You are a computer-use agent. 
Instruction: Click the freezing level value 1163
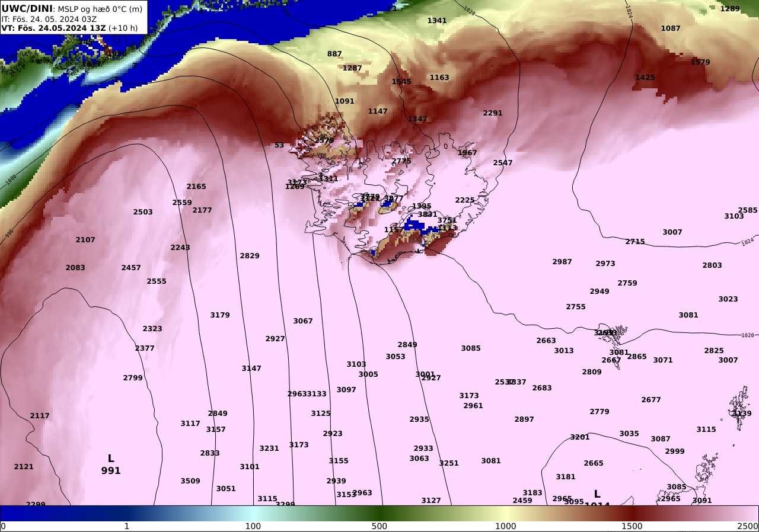tap(439, 78)
